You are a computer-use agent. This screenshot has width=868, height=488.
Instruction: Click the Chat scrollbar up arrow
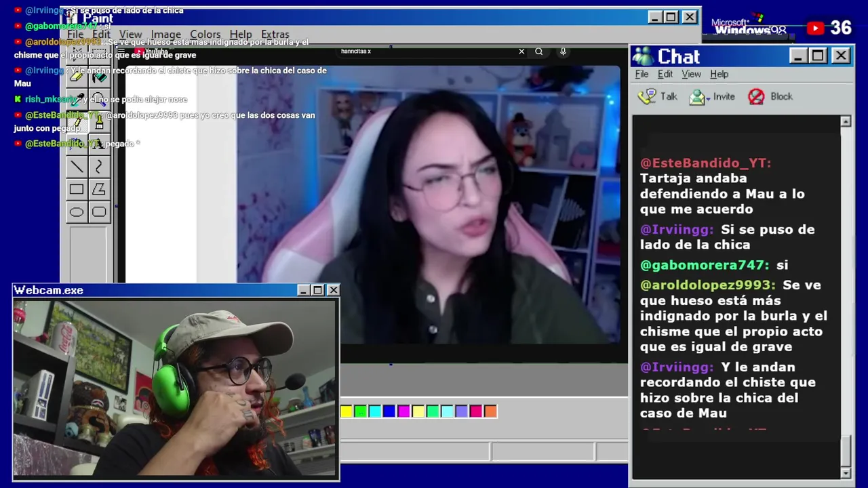pos(846,121)
